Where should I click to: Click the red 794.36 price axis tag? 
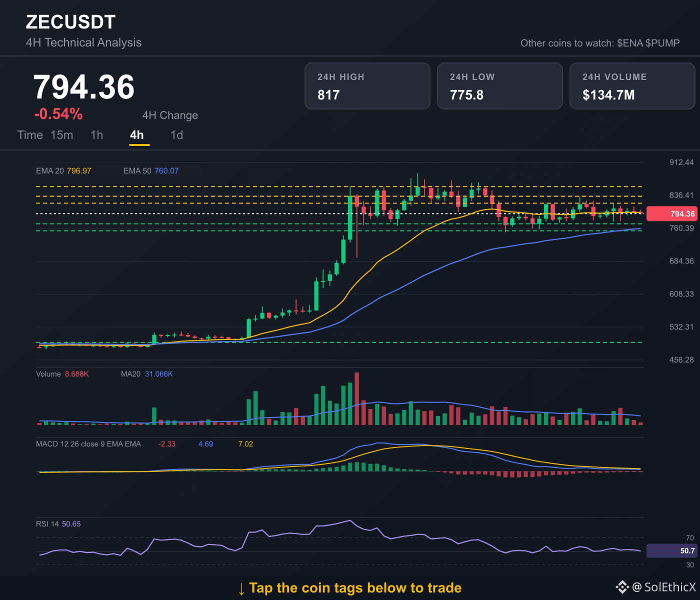point(671,214)
